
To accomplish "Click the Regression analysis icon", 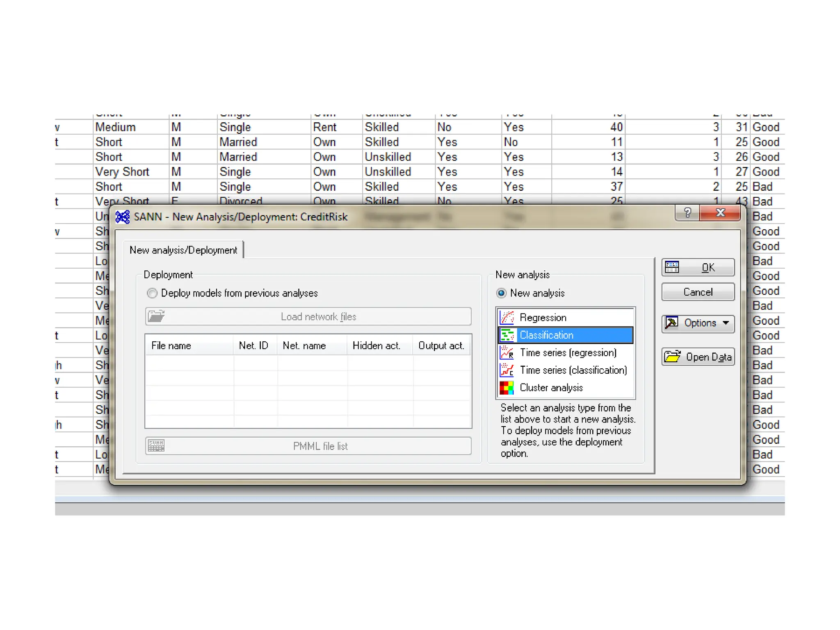I will [507, 317].
